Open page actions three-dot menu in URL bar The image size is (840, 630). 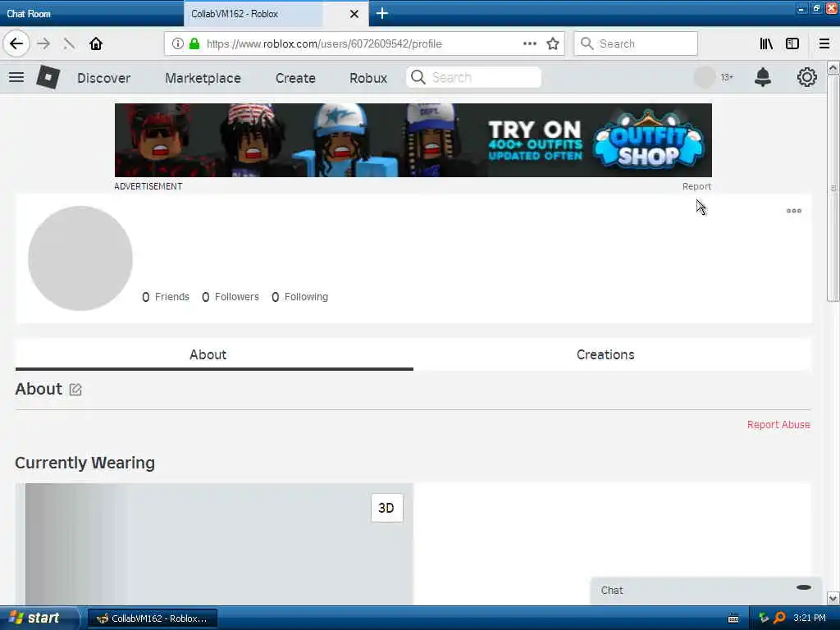click(x=529, y=43)
